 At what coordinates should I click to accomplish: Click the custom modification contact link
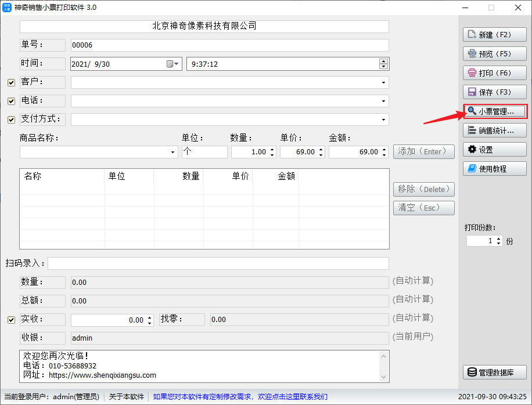(240, 396)
